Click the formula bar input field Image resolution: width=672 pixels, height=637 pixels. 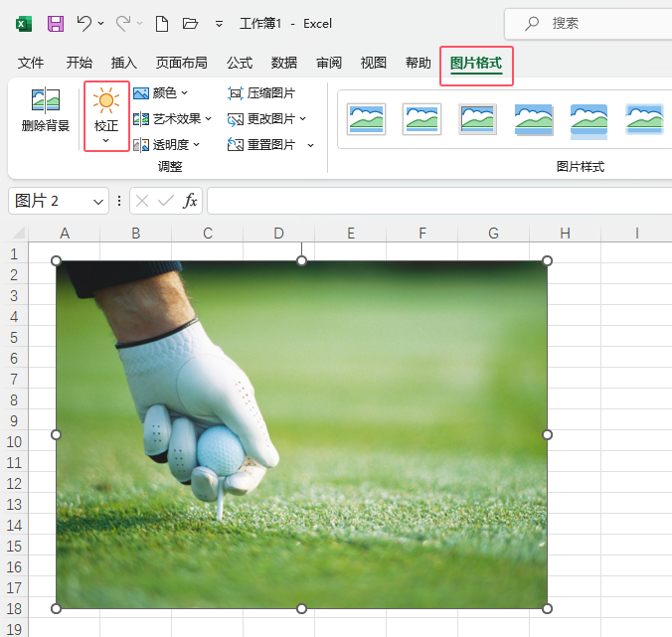[439, 201]
